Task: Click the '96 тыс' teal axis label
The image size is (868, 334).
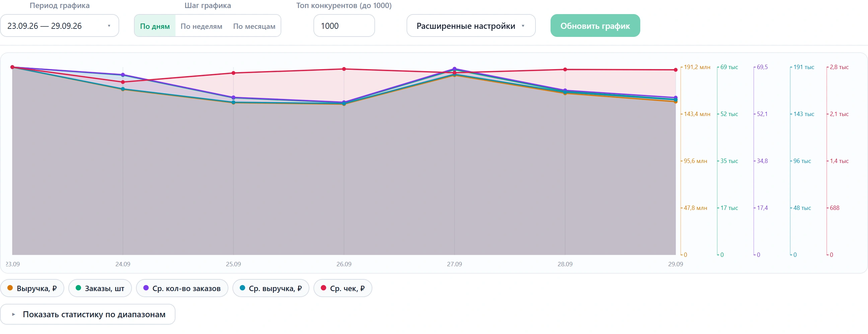Action: pyautogui.click(x=802, y=161)
